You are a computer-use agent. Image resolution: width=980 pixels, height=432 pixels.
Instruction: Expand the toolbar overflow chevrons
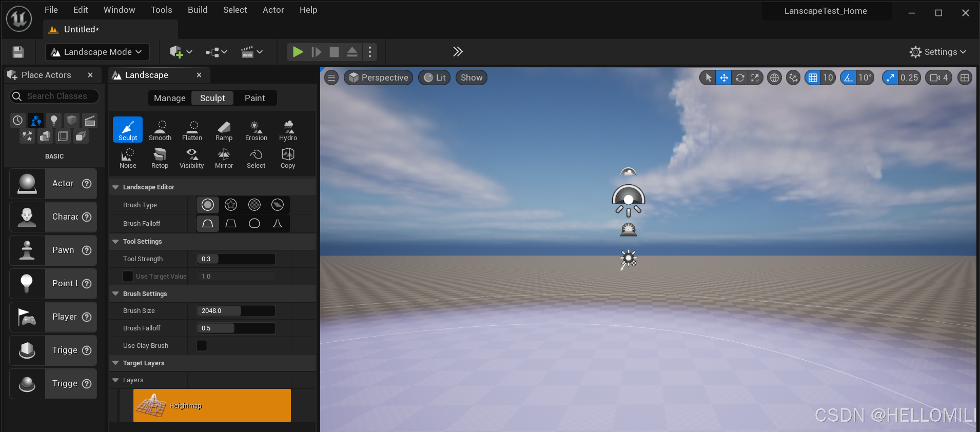(458, 51)
